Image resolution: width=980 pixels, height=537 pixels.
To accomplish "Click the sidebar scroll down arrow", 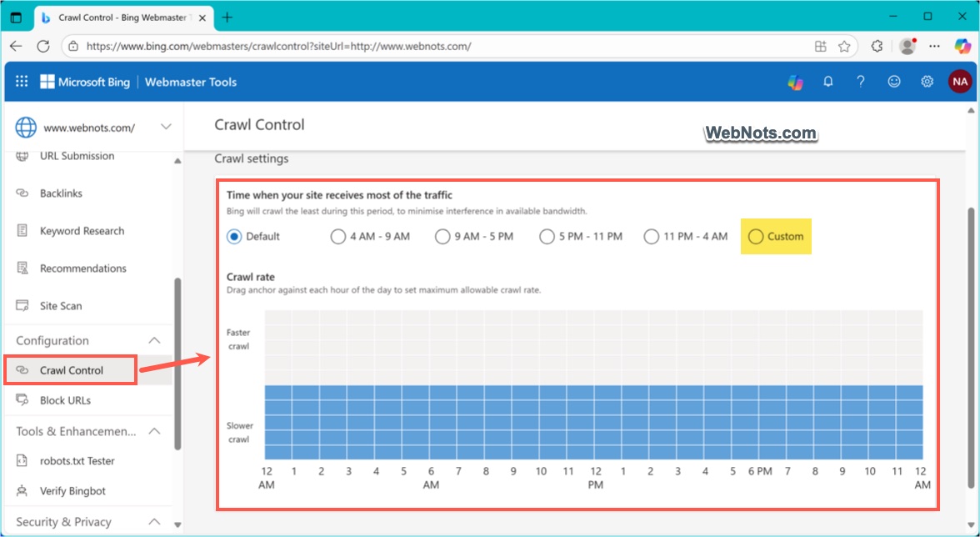I will tap(177, 524).
